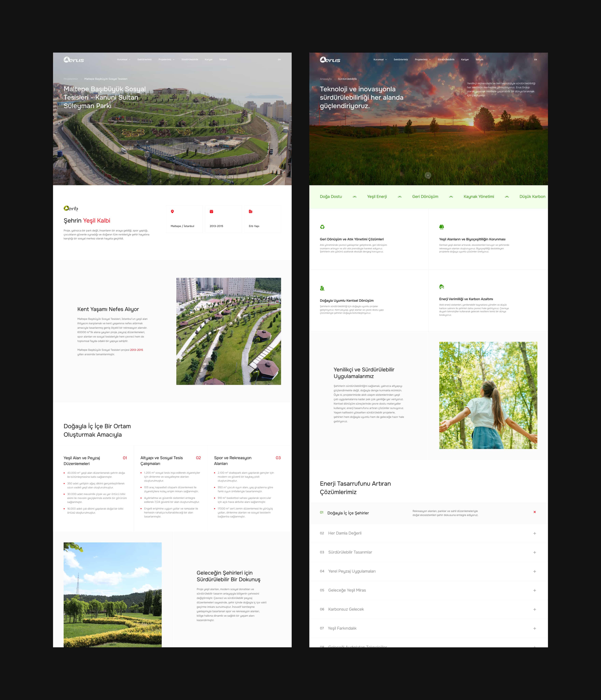Click the city icon above Doğayla Uyumlu Kentsel Dönüşüm
The height and width of the screenshot is (700, 601).
pyautogui.click(x=322, y=288)
